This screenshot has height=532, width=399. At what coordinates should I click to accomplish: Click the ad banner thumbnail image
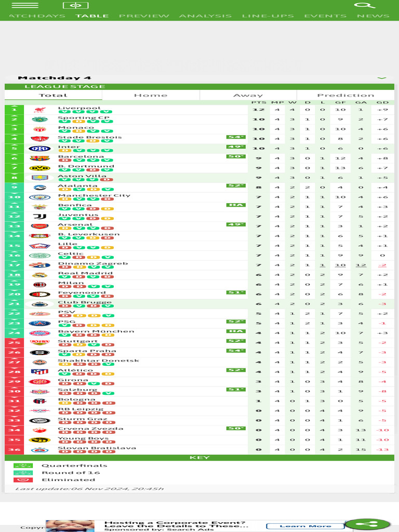tap(70, 526)
